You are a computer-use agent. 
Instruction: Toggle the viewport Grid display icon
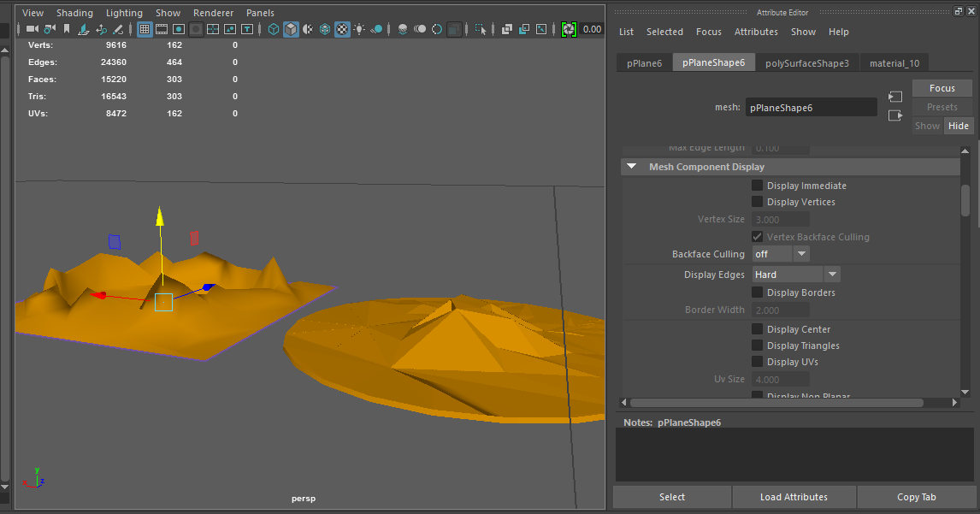(145, 29)
